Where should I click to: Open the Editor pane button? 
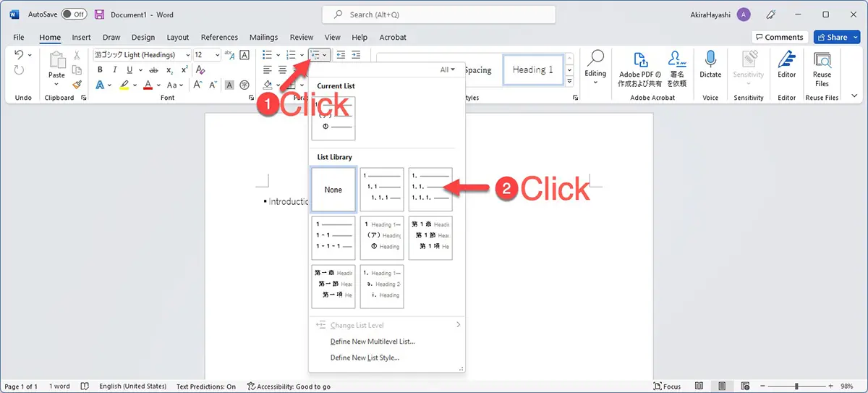(786, 65)
